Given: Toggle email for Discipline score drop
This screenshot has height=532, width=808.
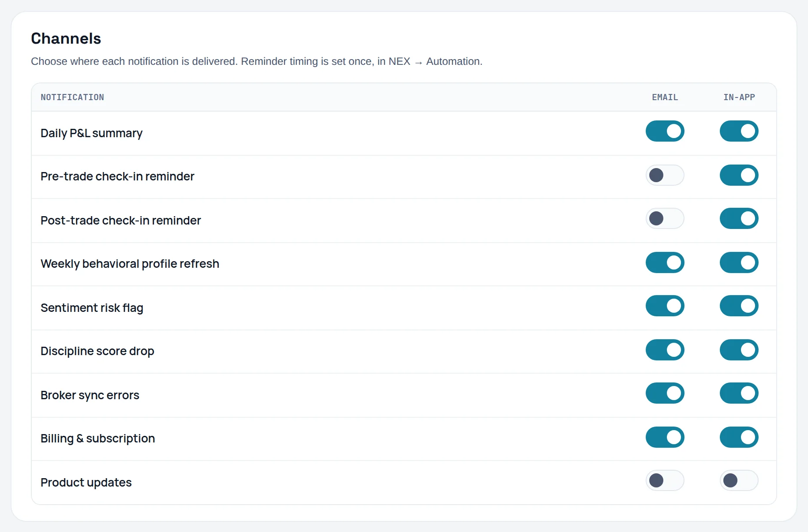Looking at the screenshot, I should pos(665,350).
